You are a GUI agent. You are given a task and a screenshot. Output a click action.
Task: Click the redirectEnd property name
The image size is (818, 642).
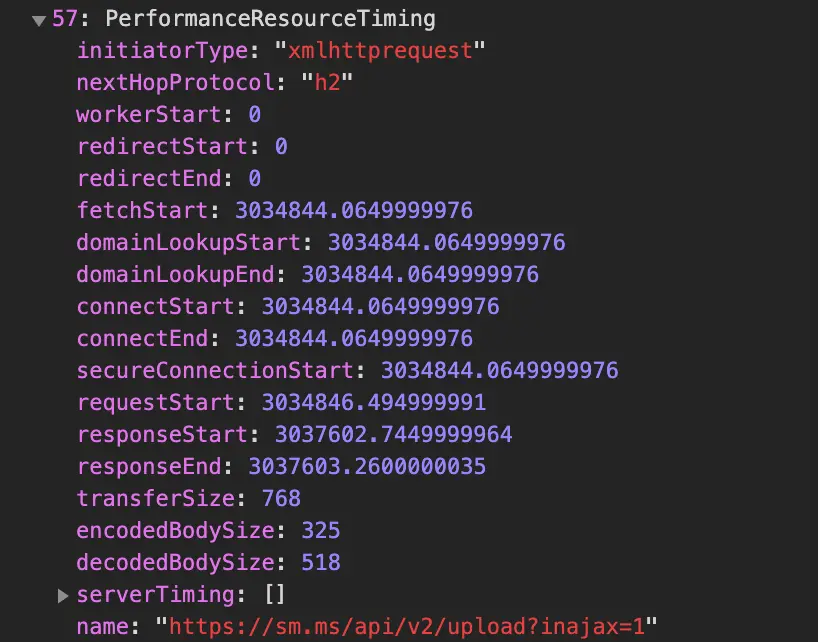[x=149, y=178]
